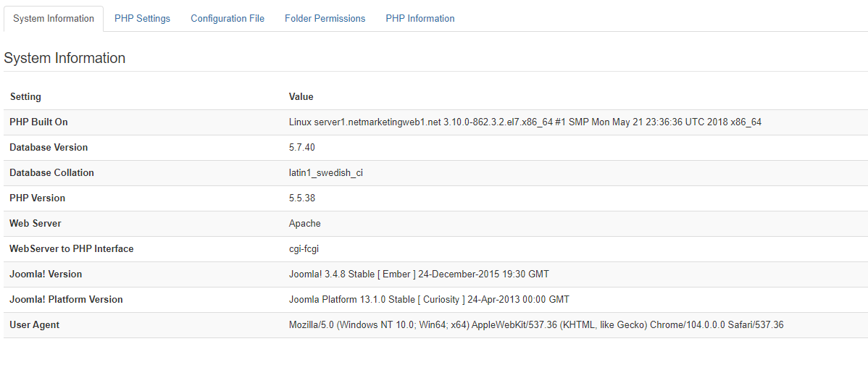Image resolution: width=868 pixels, height=365 pixels.
Task: Click the Joomla Platform 13.1.0 value
Action: [x=429, y=300]
